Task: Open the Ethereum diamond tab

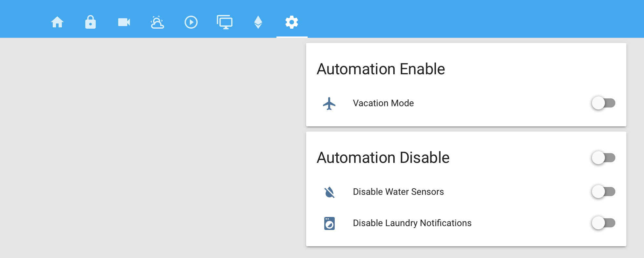Action: (x=258, y=22)
